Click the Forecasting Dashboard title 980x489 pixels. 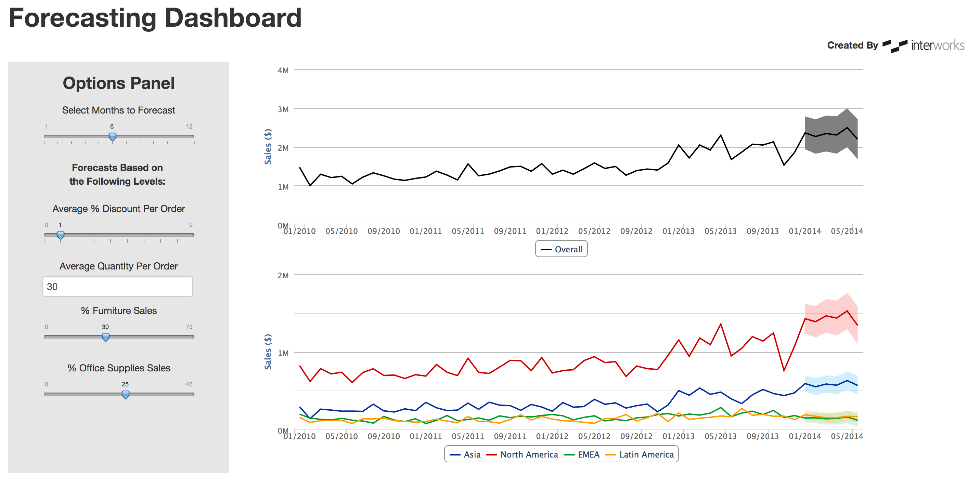(155, 18)
